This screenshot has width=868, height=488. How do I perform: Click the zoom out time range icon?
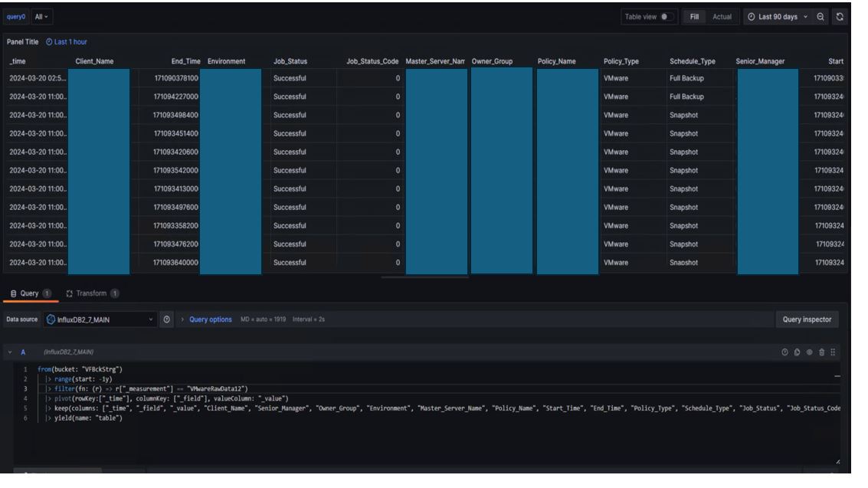[821, 16]
